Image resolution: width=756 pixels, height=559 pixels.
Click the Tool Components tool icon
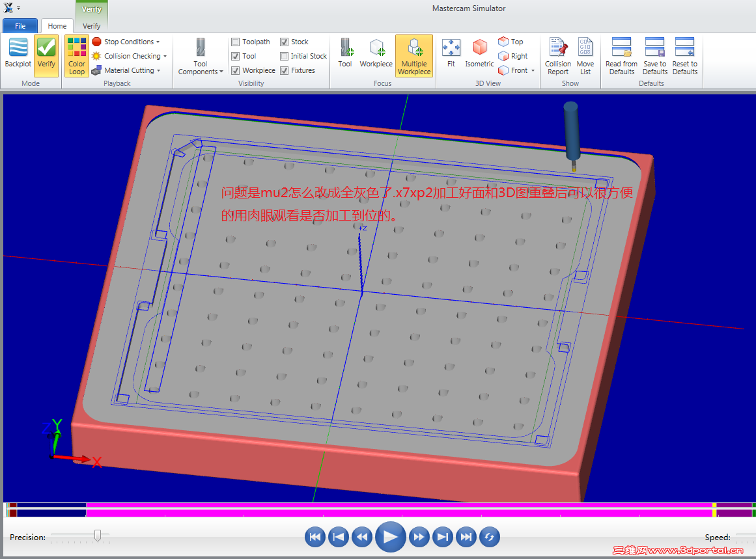point(201,48)
